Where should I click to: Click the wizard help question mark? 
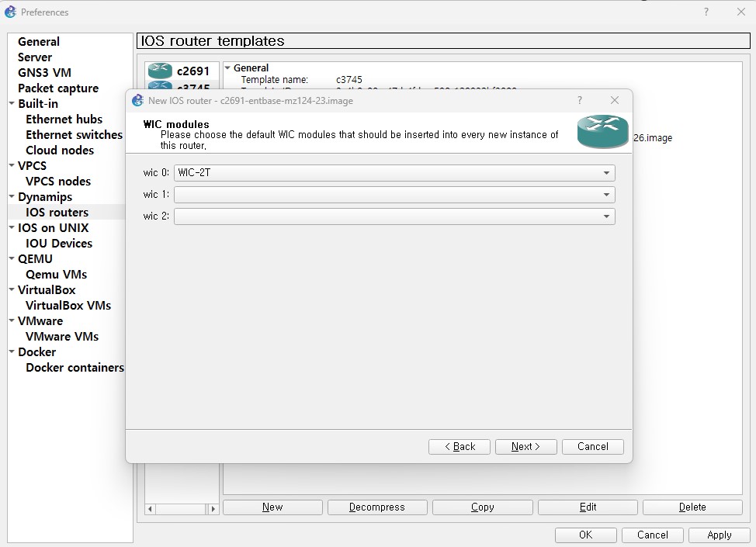(580, 100)
